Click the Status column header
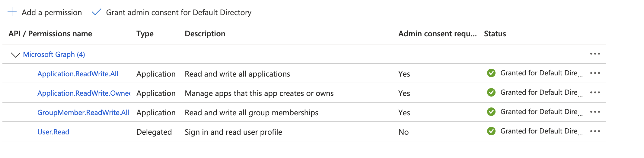 pos(495,34)
